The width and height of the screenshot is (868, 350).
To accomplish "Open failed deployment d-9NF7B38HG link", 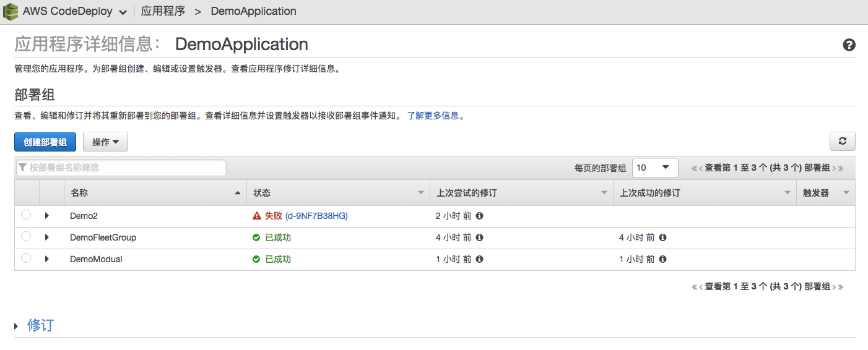I will 316,216.
